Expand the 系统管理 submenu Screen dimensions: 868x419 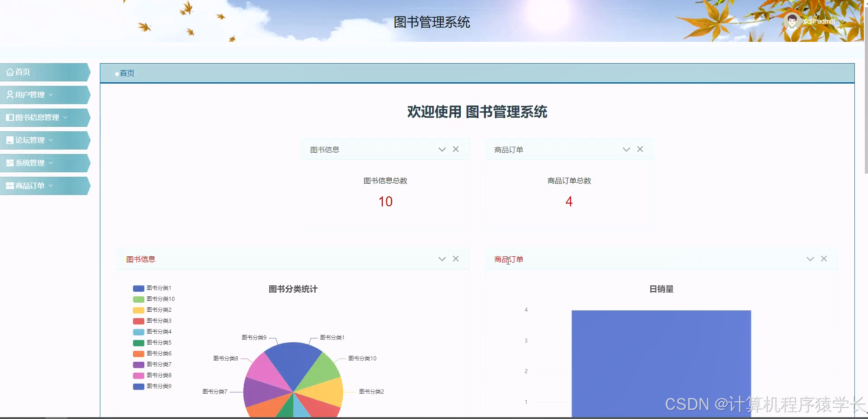coord(51,163)
